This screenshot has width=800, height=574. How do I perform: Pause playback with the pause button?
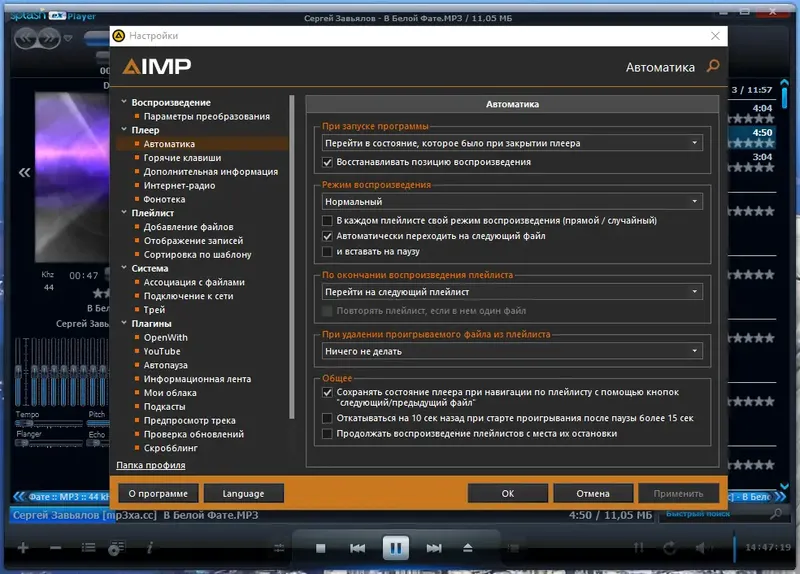point(395,548)
